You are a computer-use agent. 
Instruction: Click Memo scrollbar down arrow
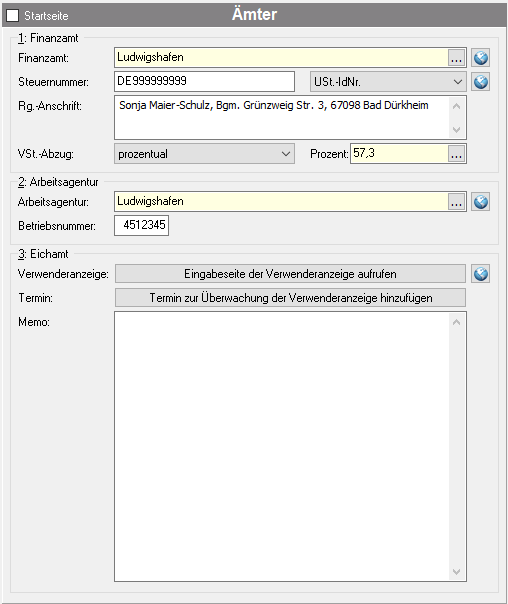tap(457, 572)
